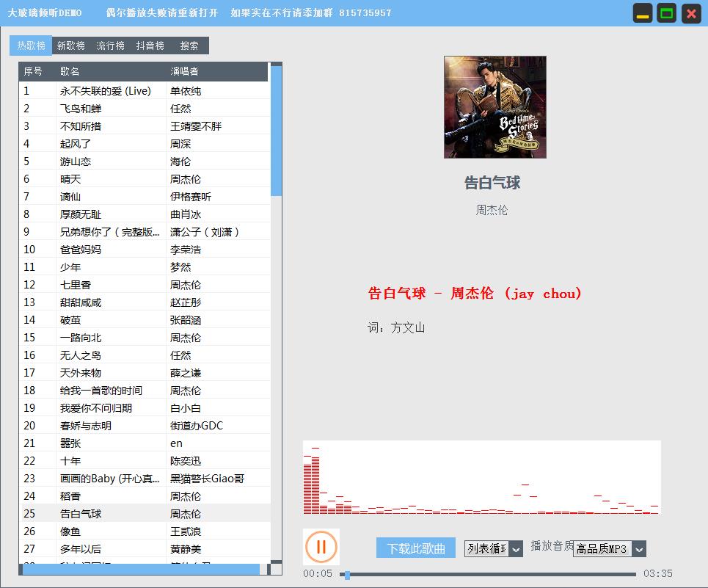Select song 谪仙
The width and height of the screenshot is (708, 588).
70,197
